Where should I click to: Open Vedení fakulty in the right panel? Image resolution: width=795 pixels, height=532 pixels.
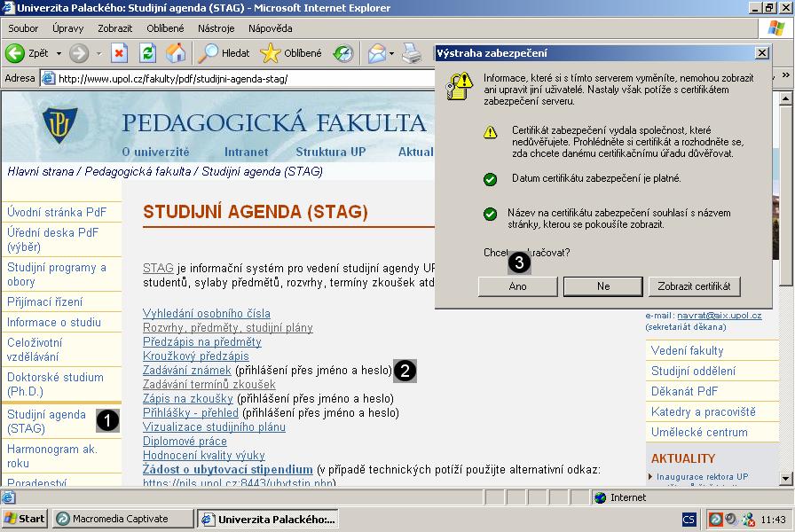[x=687, y=350]
